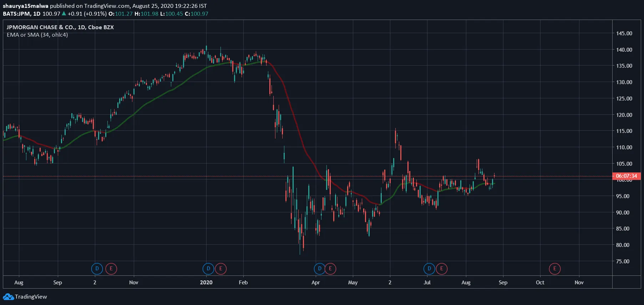The width and height of the screenshot is (644, 305).
Task: Click the Jul label on time axis
Action: point(427,282)
